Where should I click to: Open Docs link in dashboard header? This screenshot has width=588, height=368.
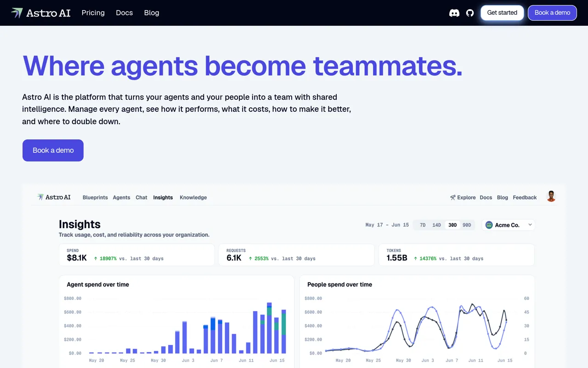click(x=486, y=197)
